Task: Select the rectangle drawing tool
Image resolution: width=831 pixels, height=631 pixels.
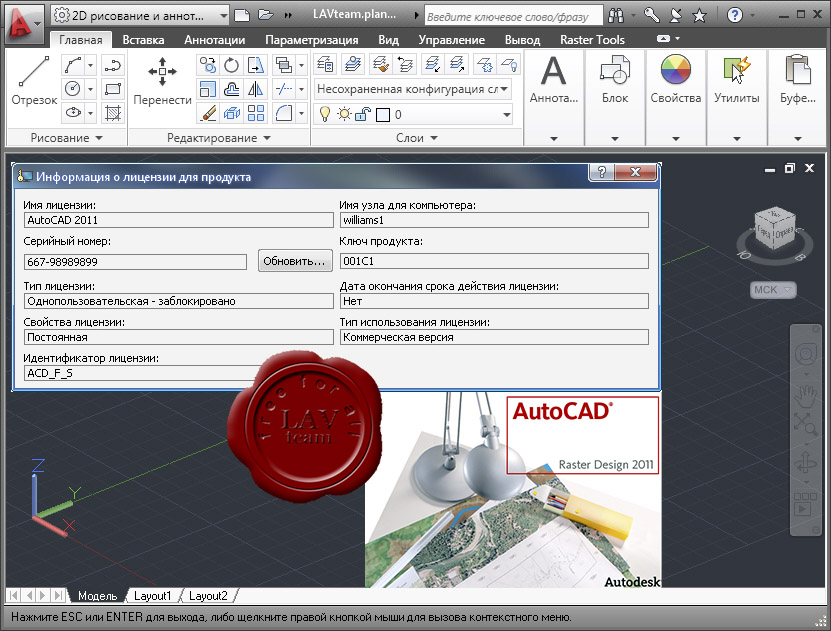Action: point(113,88)
